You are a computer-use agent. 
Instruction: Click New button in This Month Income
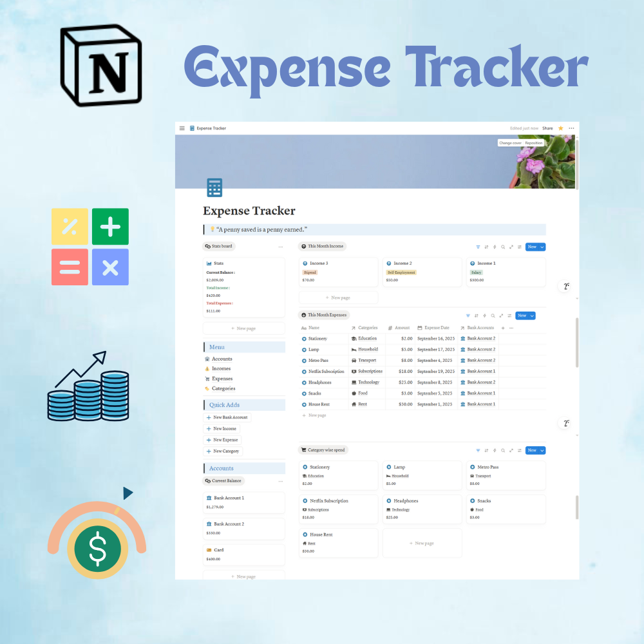tap(532, 247)
